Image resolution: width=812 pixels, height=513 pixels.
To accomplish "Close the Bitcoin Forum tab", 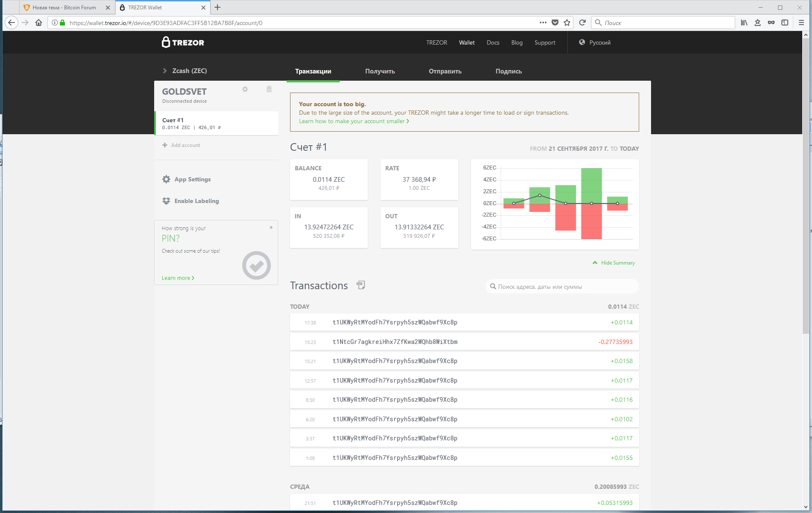I will [108, 7].
